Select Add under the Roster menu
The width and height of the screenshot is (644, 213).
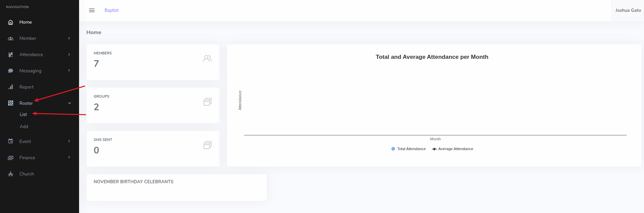(24, 126)
